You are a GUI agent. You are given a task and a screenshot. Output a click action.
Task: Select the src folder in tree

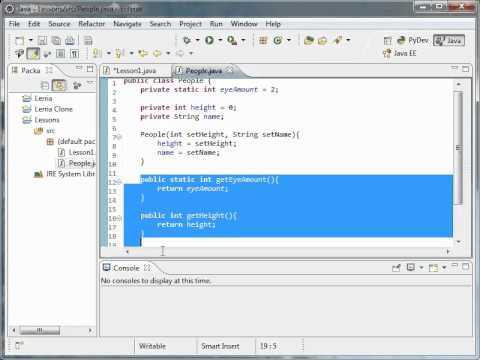coord(45,131)
